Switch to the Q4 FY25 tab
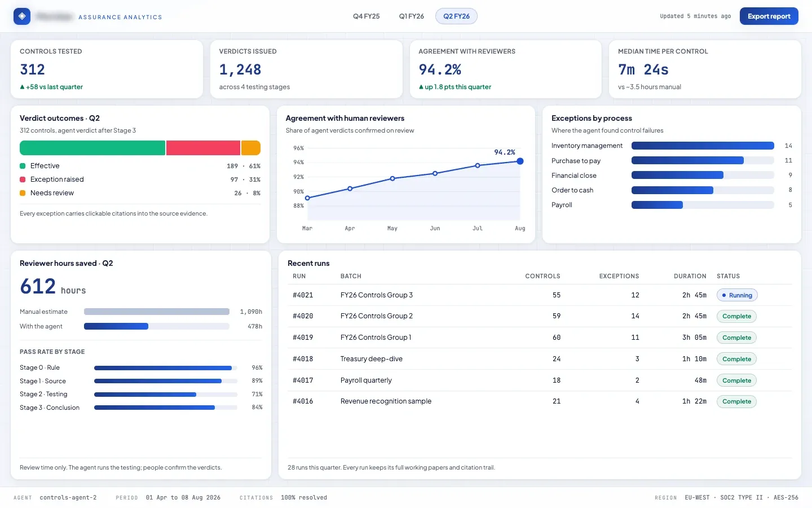This screenshot has height=508, width=812. (367, 16)
